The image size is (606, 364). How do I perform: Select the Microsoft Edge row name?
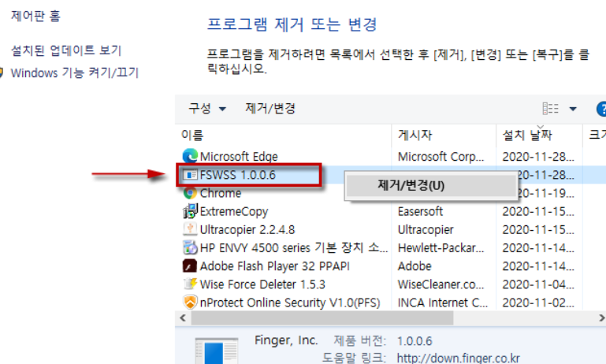pyautogui.click(x=239, y=157)
